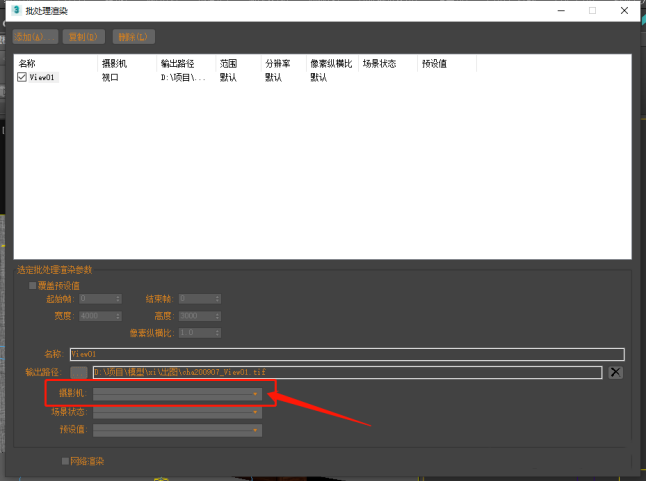Open the 预设值 preset dropdown
Viewport: 646px width, 481px height.
pyautogui.click(x=178, y=430)
